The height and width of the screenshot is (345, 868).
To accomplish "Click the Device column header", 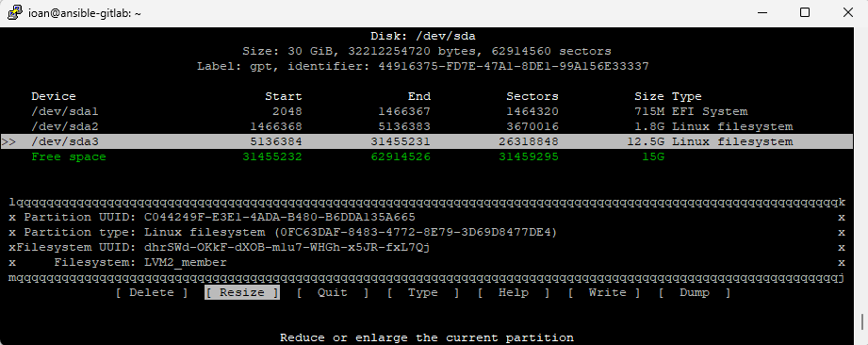I will [x=54, y=96].
